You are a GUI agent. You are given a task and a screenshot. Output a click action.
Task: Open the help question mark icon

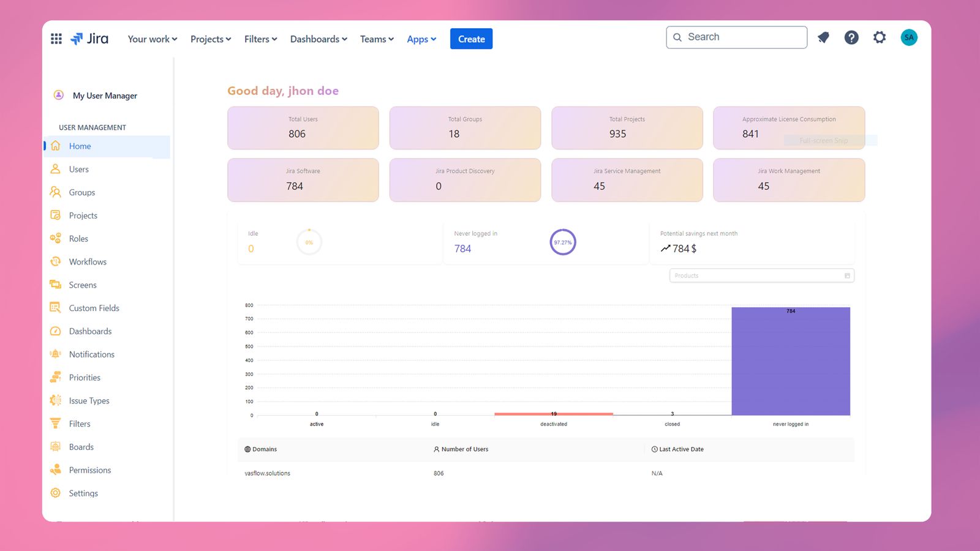coord(851,38)
